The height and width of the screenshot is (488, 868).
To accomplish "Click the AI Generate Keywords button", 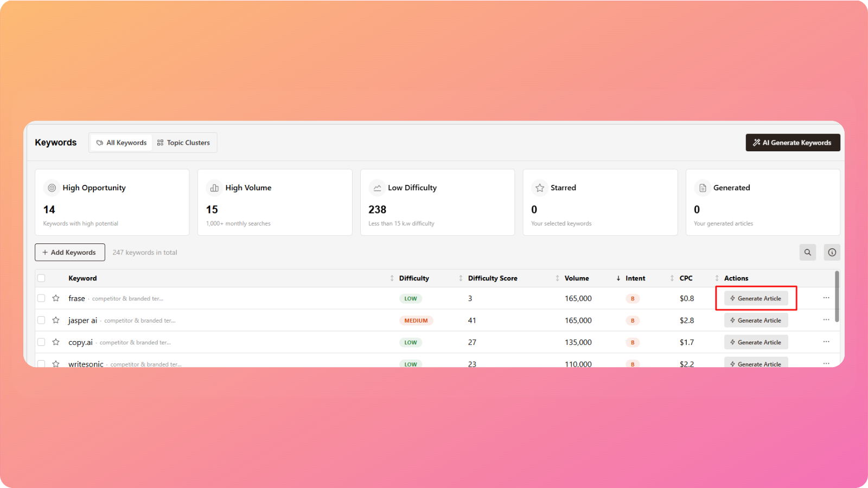I will coord(793,143).
